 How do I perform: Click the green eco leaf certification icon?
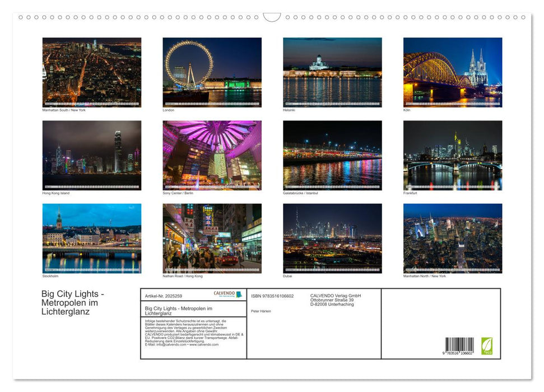click(487, 346)
